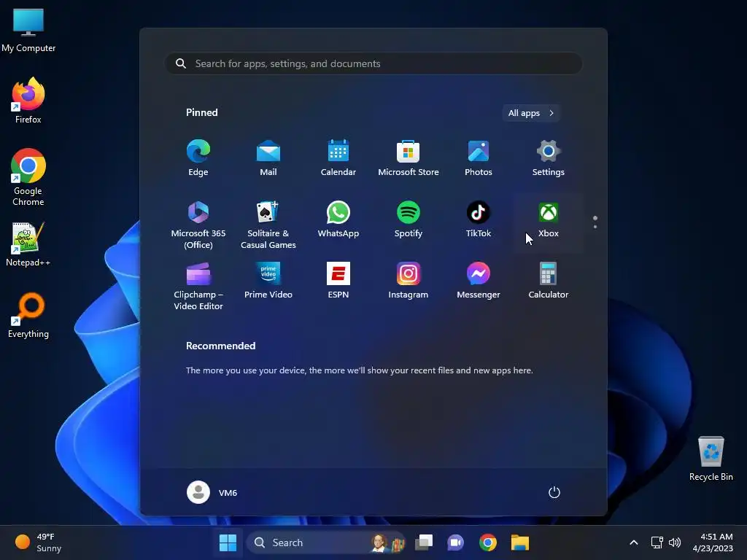Open Chat app in taskbar

[x=455, y=542]
